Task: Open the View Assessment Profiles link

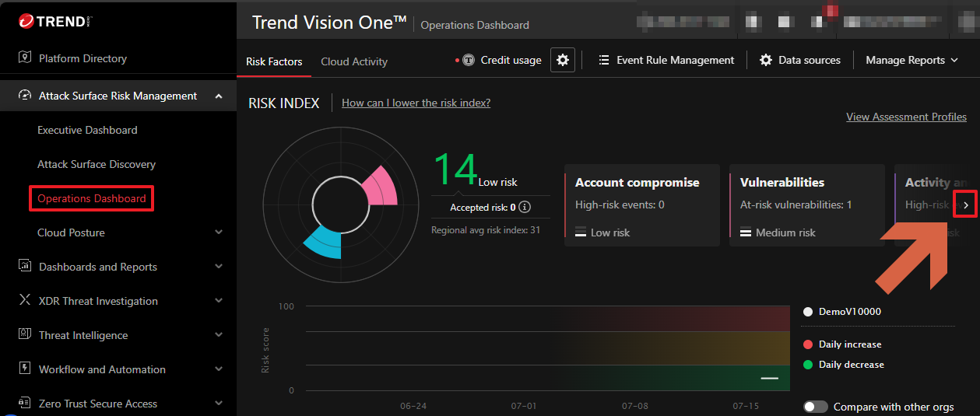Action: point(906,117)
